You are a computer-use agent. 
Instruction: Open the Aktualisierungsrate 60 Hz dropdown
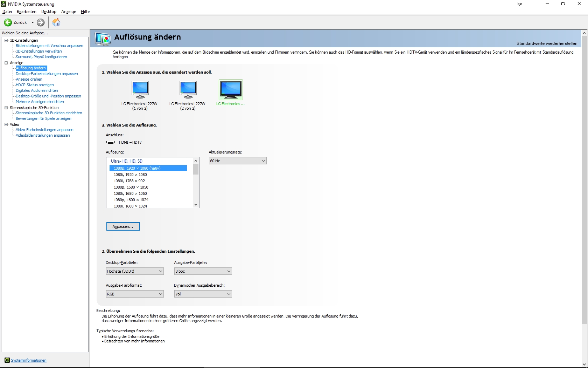point(238,161)
